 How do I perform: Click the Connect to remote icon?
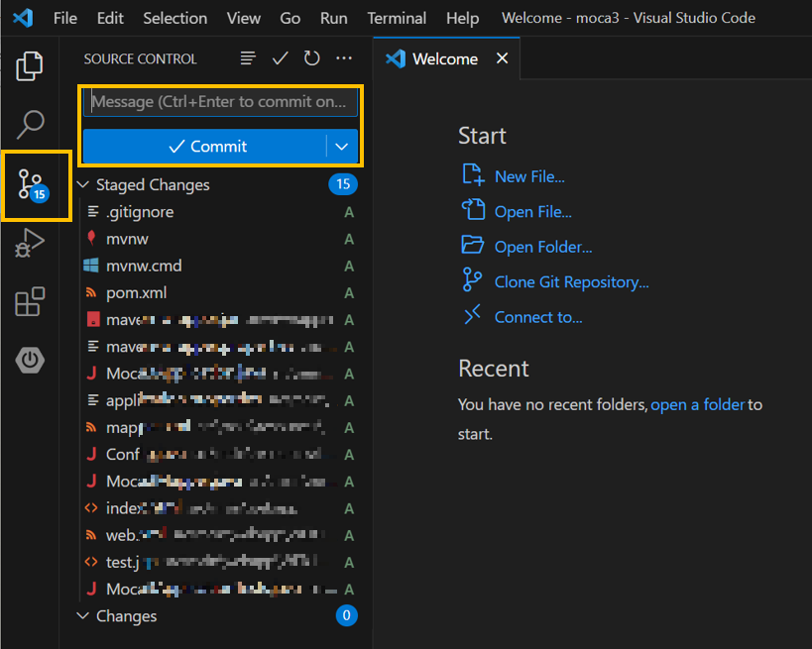tap(472, 315)
